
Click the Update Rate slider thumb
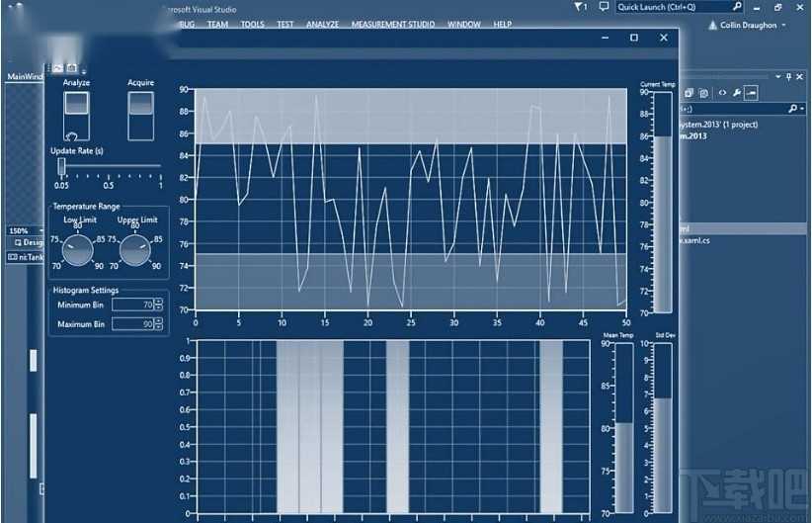tap(61, 166)
